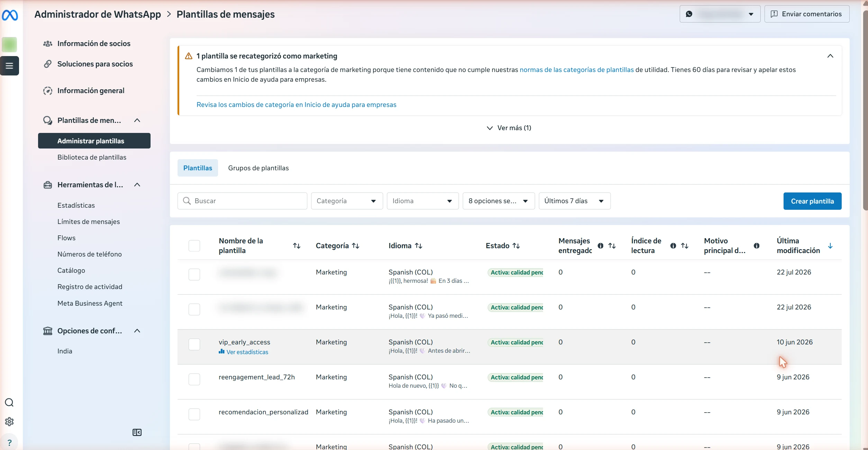Collapse sidebar with the panel toggle icon
This screenshot has height=450, width=868.
[137, 432]
